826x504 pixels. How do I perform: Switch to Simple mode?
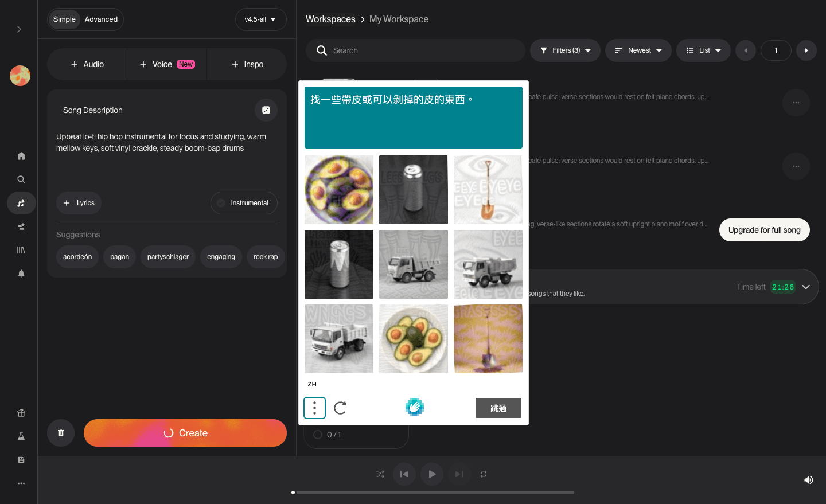(x=64, y=19)
